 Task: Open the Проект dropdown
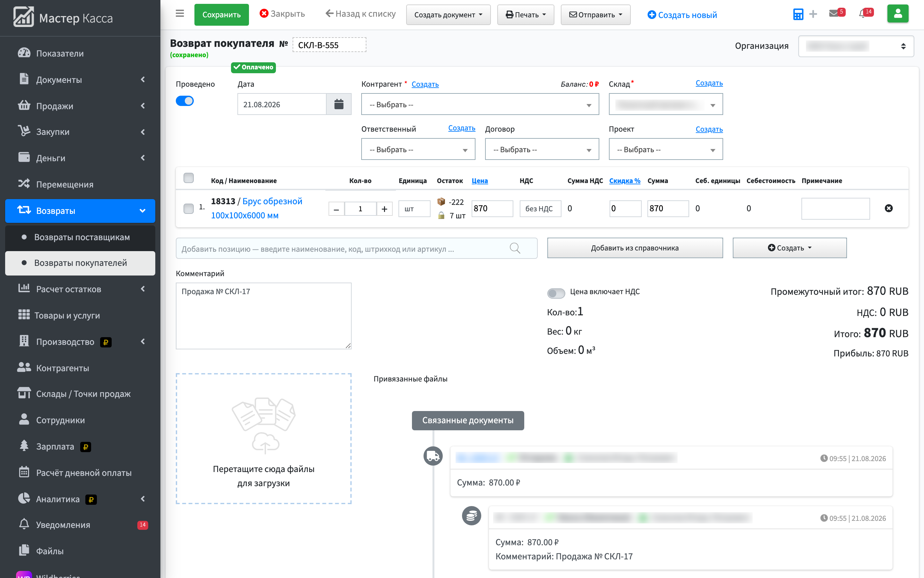(665, 149)
